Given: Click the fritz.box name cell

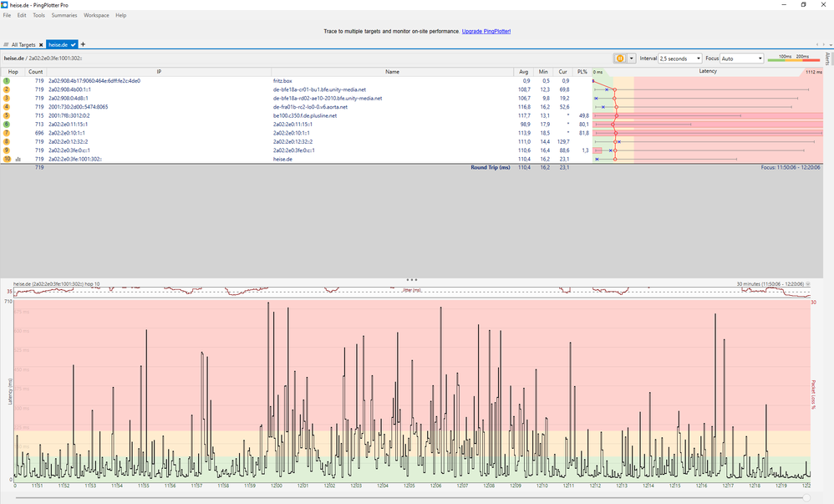Looking at the screenshot, I should tap(282, 81).
